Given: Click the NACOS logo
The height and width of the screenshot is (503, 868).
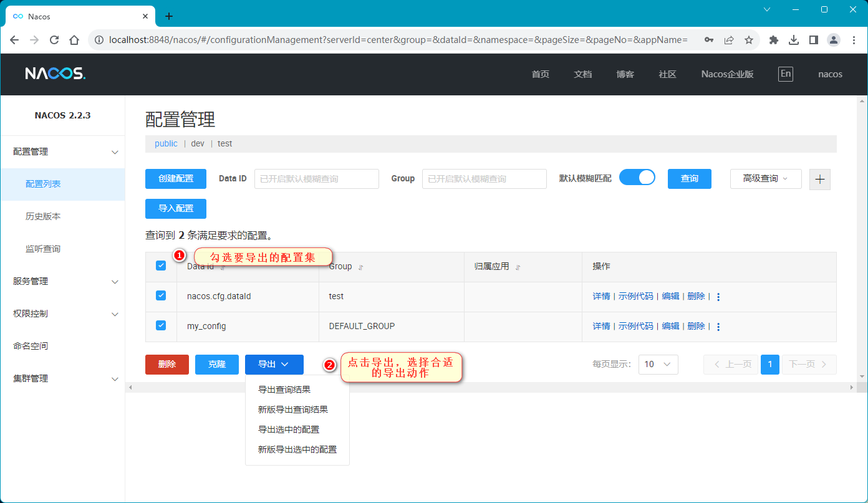Looking at the screenshot, I should 55,74.
